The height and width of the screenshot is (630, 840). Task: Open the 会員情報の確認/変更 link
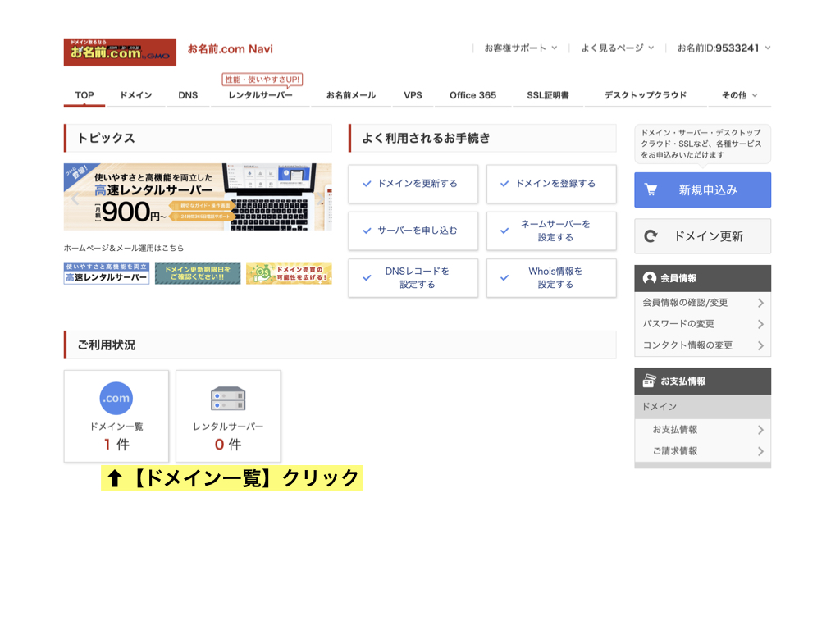pyautogui.click(x=702, y=303)
